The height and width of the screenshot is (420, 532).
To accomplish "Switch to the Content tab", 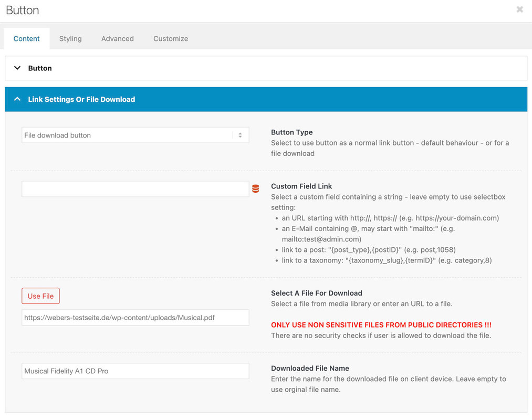I will click(26, 39).
